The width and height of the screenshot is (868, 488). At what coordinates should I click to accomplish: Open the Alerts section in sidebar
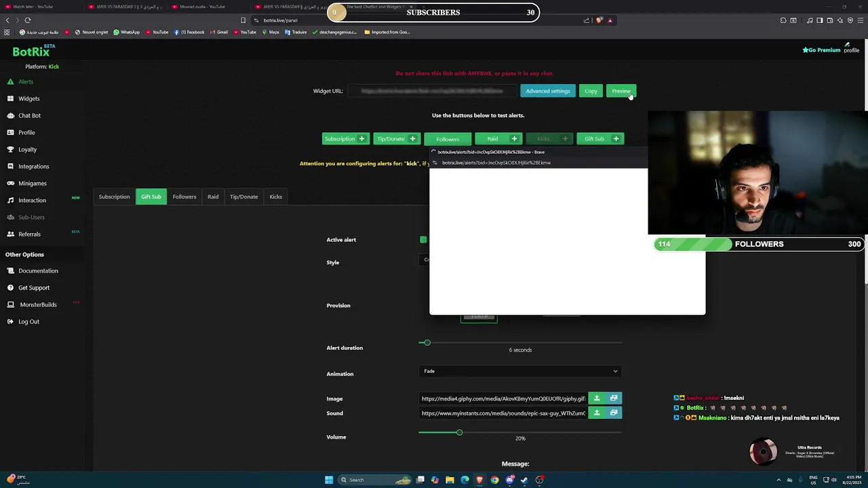pyautogui.click(x=25, y=81)
